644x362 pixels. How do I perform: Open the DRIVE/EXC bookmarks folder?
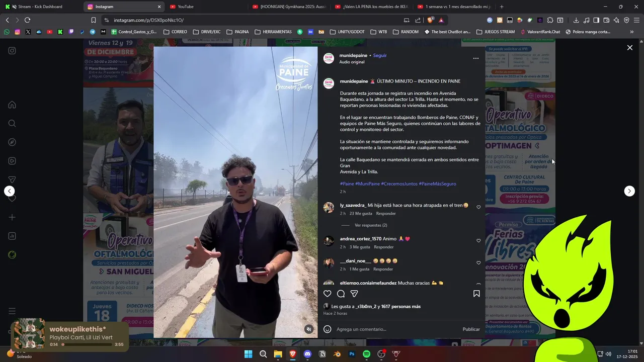[x=206, y=32]
